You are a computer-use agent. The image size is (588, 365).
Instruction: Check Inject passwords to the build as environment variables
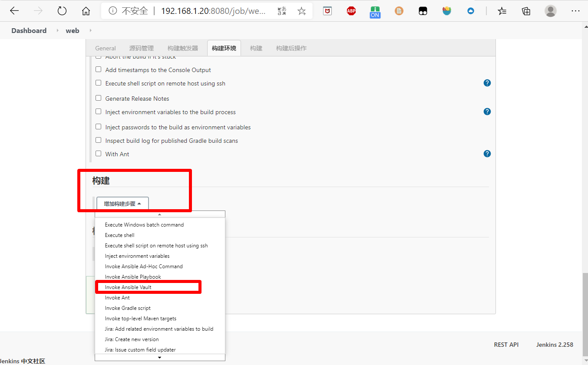pos(99,127)
